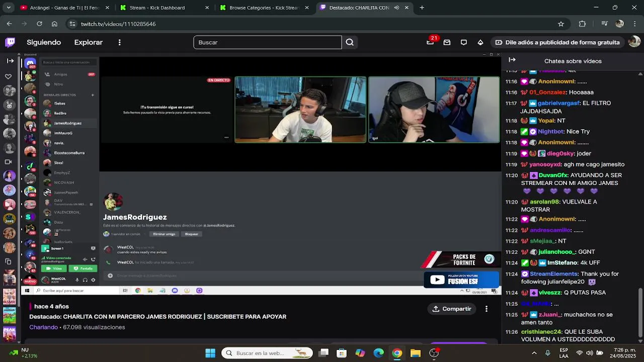This screenshot has width=644, height=362.
Task: Click chat username cristhianec24
Action: 541,332
